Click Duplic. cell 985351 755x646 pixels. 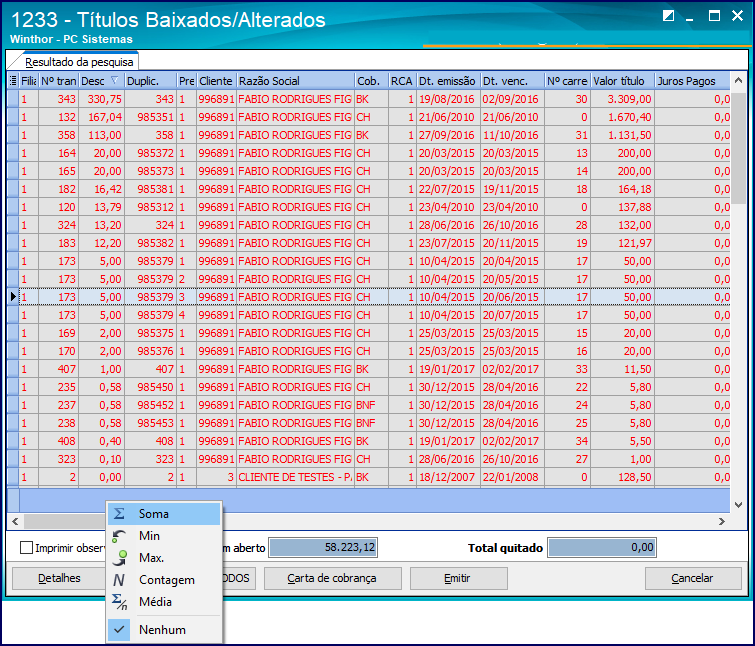(151, 117)
